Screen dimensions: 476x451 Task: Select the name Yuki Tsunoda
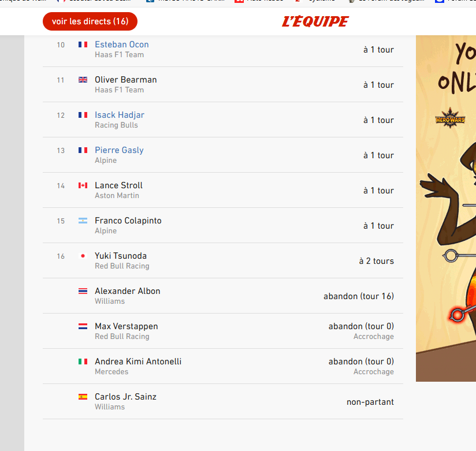click(121, 256)
